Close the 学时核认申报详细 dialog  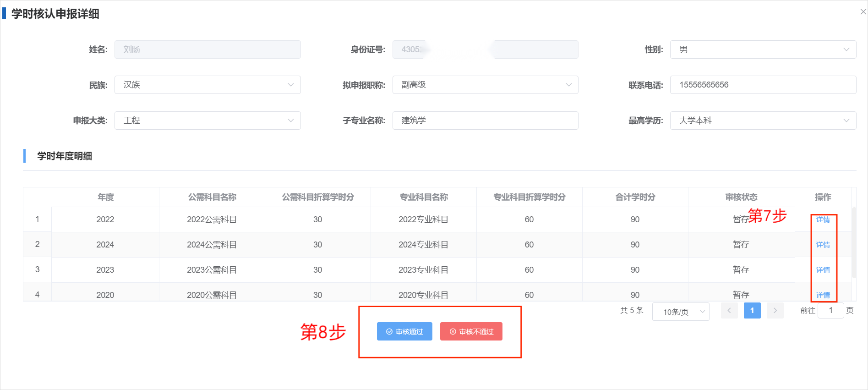click(863, 12)
